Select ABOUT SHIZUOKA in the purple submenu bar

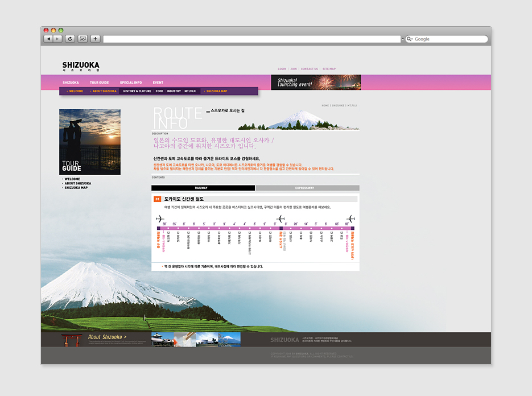tap(104, 91)
